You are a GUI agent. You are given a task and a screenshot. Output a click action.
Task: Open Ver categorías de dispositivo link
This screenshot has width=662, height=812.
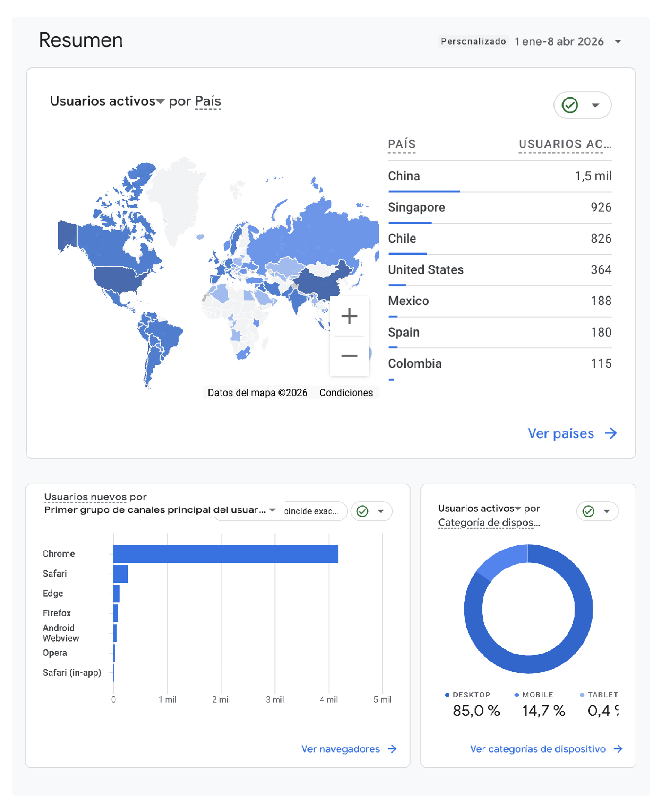click(x=538, y=749)
